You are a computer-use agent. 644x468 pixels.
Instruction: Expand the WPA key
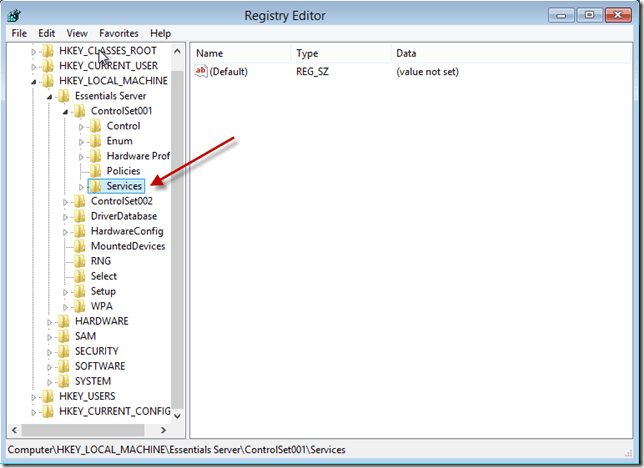pos(65,307)
